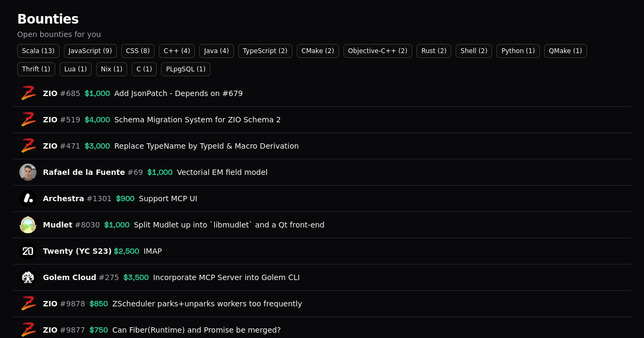The height and width of the screenshot is (338, 644).
Task: Toggle the JavaScript (9) language filter
Action: [90, 51]
